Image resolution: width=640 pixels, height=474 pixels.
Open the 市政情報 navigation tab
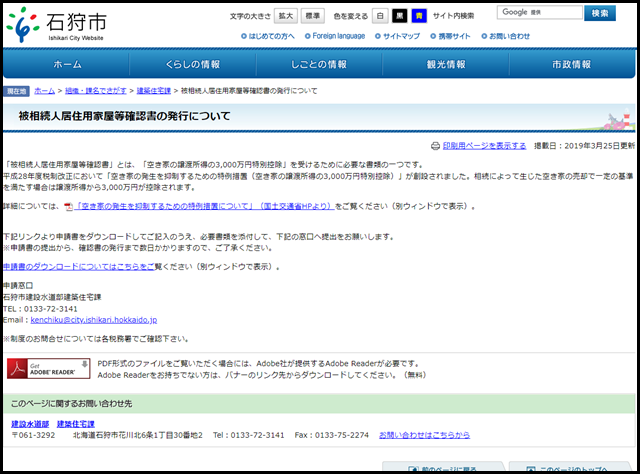click(572, 64)
